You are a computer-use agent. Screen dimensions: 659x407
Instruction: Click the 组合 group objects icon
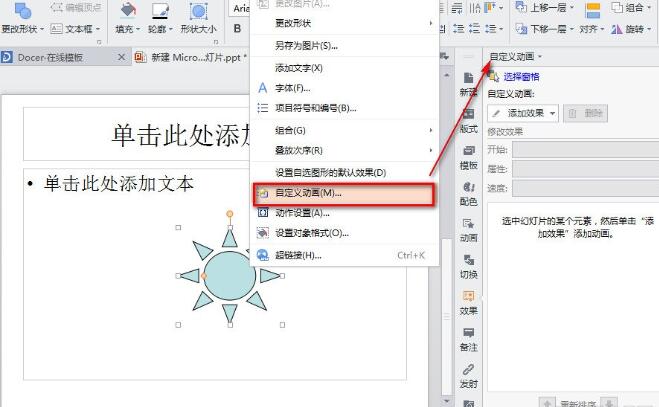pyautogui.click(x=617, y=7)
